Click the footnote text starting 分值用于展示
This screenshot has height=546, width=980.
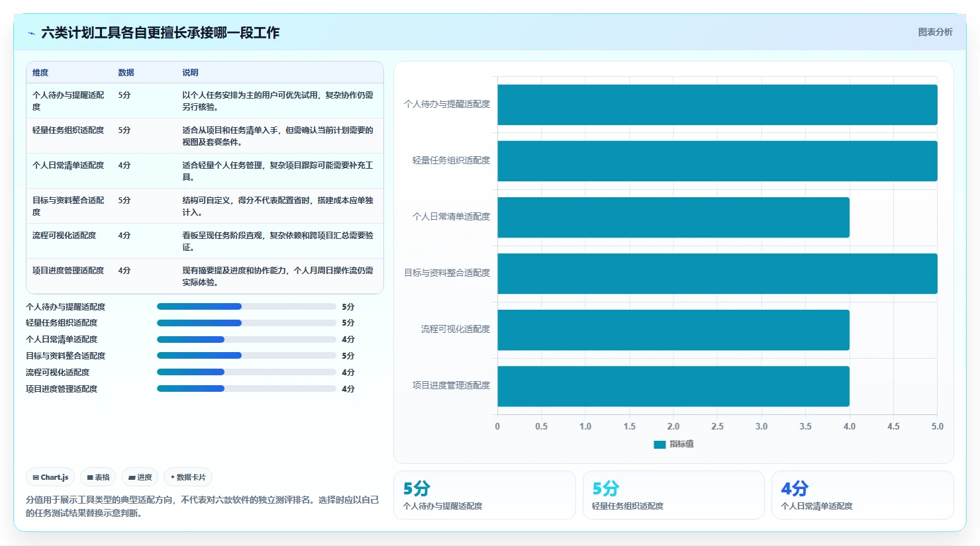coord(203,506)
